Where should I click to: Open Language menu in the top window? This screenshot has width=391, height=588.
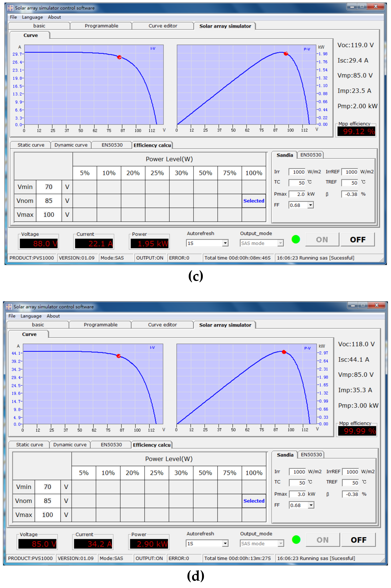click(32, 17)
